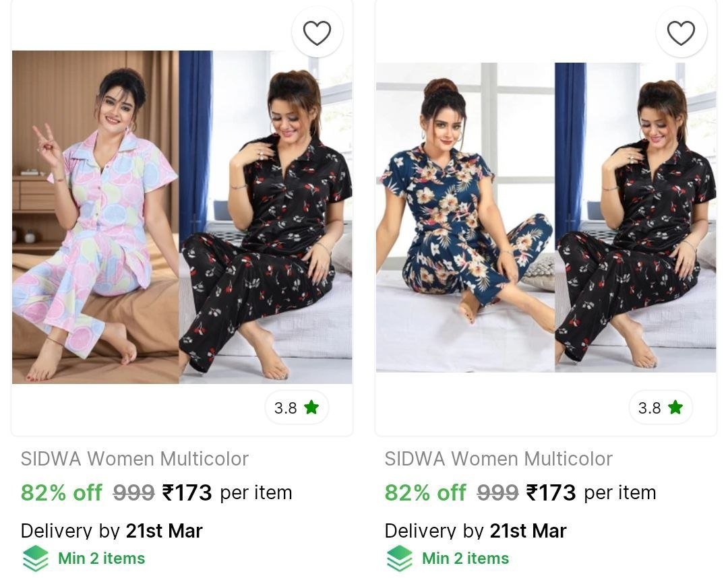Open left SIDWA Women Multicolor product title

tap(135, 459)
